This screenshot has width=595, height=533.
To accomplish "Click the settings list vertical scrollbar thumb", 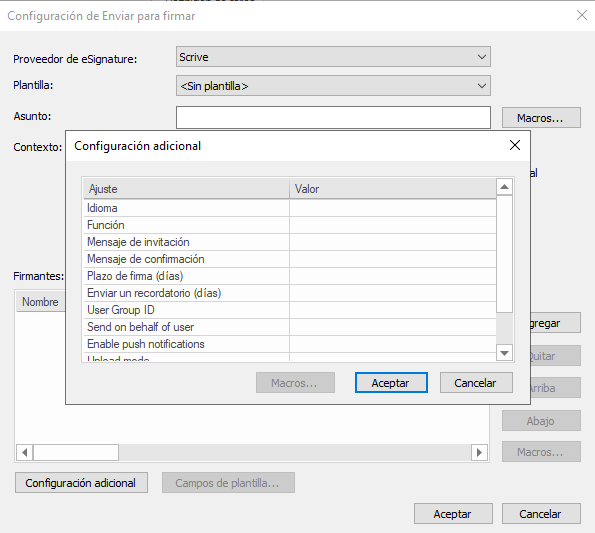I will (504, 254).
